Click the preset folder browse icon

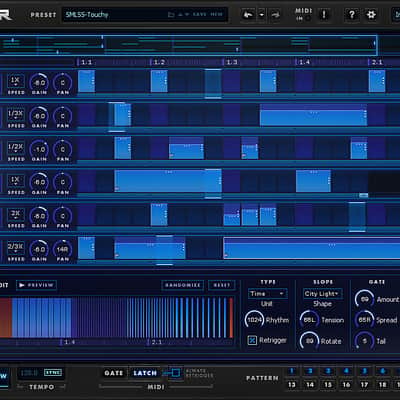pyautogui.click(x=171, y=15)
